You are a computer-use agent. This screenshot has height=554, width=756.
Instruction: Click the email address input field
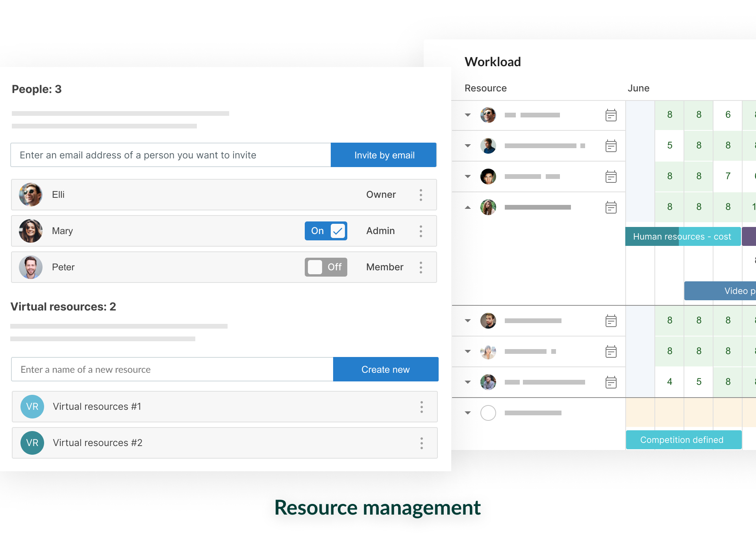(x=170, y=155)
